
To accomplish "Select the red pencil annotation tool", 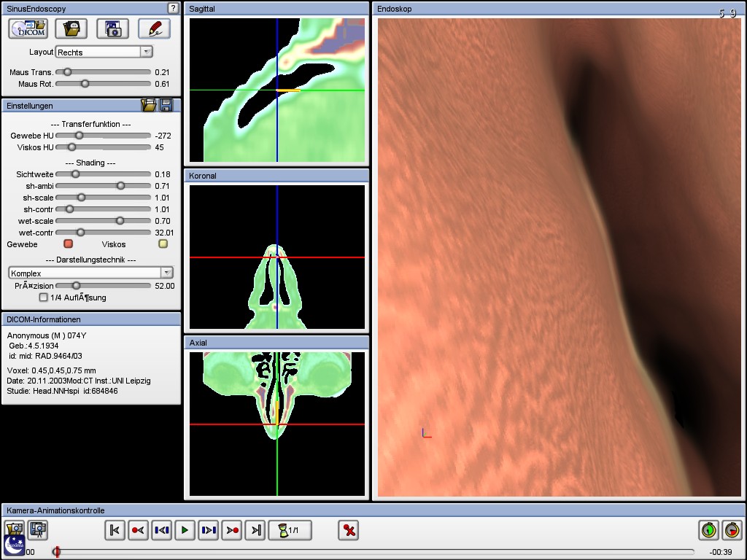I will tap(154, 29).
